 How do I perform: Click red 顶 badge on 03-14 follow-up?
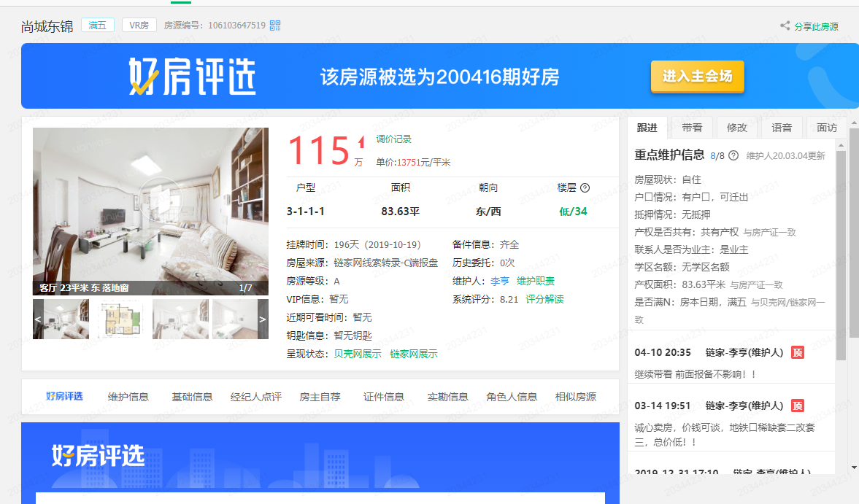[x=798, y=406]
